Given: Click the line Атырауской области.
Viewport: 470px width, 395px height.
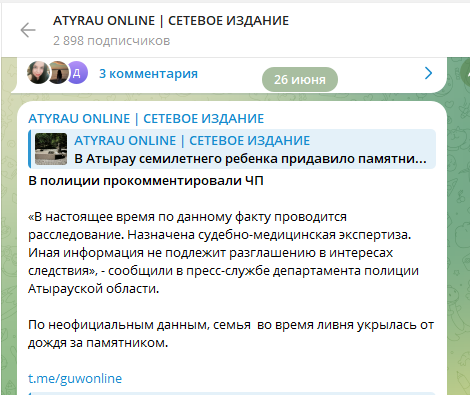Looking at the screenshot, I should pyautogui.click(x=94, y=289).
